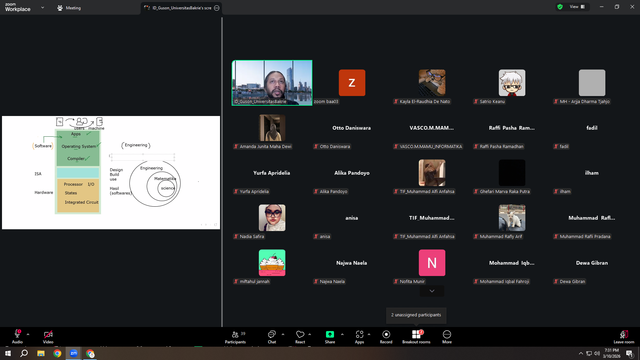The width and height of the screenshot is (640, 360).
Task: Select Amanda Junita Maha Dewi tile
Action: pyautogui.click(x=272, y=128)
